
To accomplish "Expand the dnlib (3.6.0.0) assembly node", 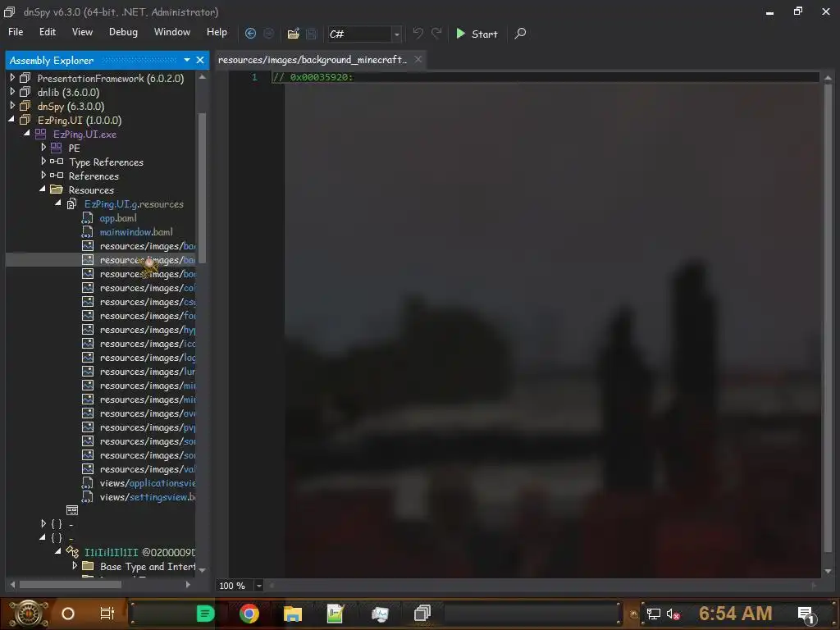I will click(12, 92).
